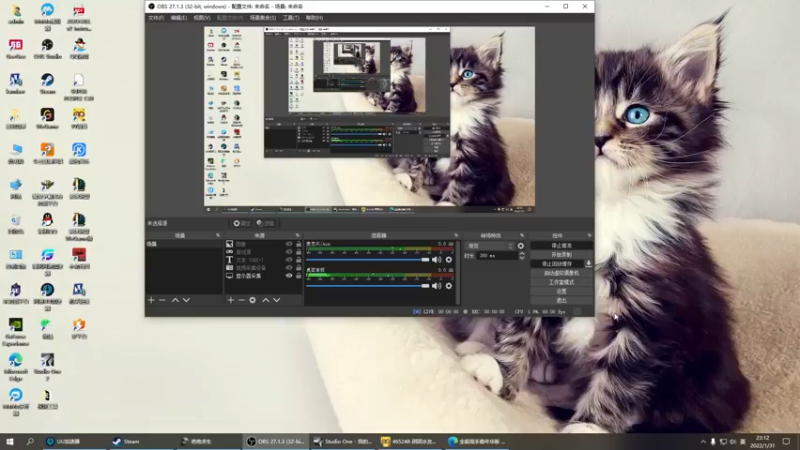800x450 pixels.
Task: Open the 文件(F) menu
Action: [156, 18]
